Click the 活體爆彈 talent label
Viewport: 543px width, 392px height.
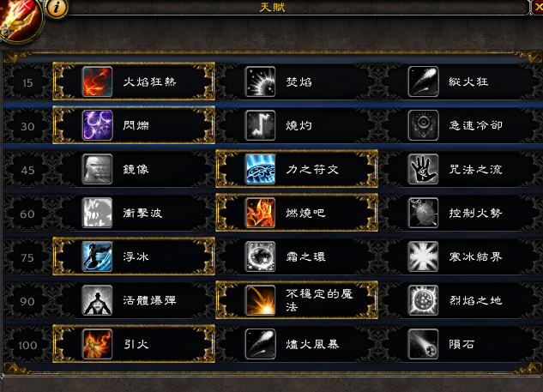pyautogui.click(x=149, y=300)
